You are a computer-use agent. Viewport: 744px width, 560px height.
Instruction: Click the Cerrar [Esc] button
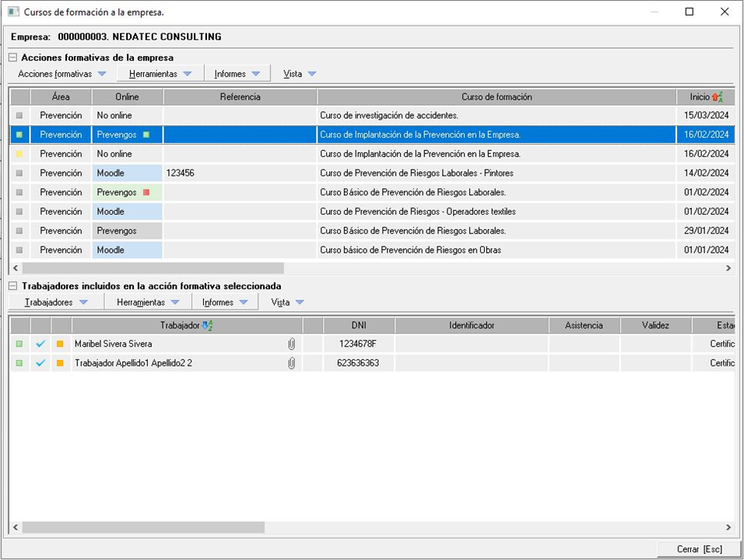click(x=699, y=549)
